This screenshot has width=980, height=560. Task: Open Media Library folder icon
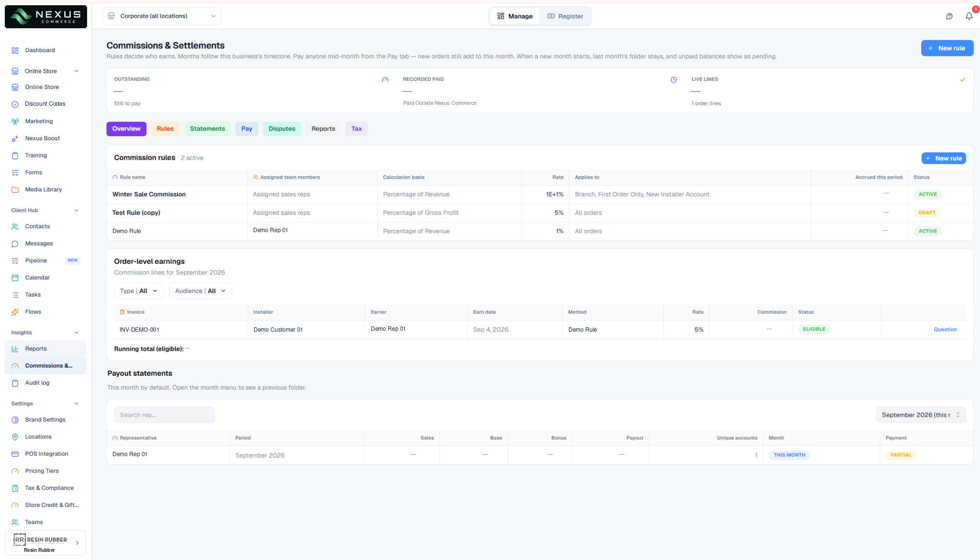point(15,190)
